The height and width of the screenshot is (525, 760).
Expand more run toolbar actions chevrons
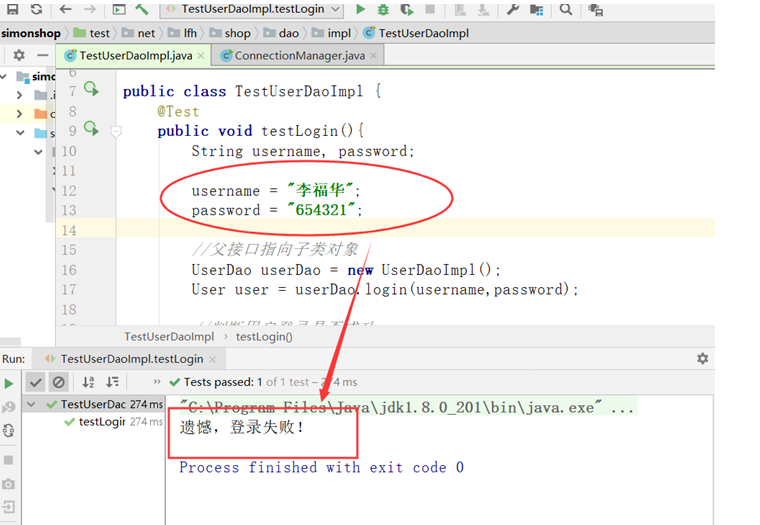pyautogui.click(x=157, y=382)
